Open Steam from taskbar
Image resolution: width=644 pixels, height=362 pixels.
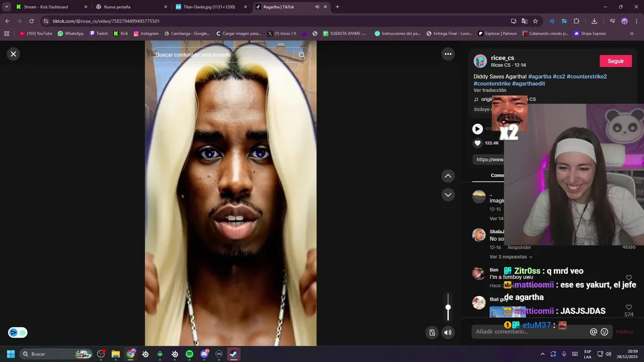pyautogui.click(x=233, y=354)
